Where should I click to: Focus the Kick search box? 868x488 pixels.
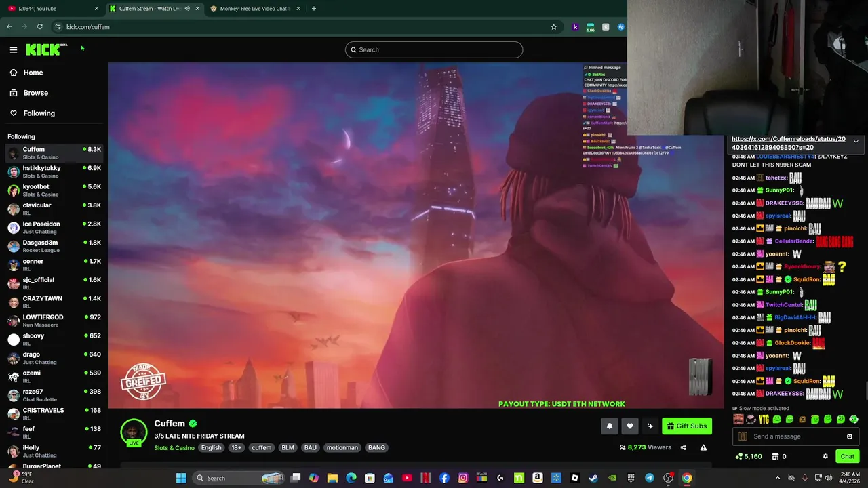click(x=434, y=49)
